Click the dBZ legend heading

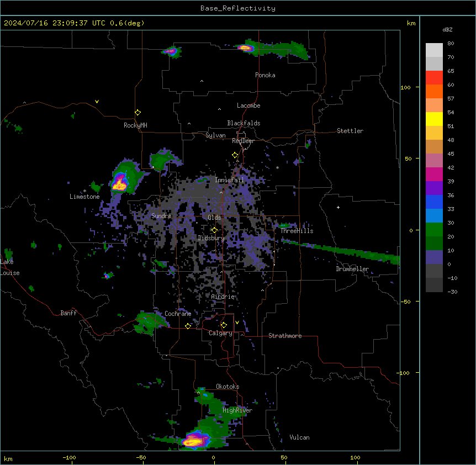pos(447,30)
